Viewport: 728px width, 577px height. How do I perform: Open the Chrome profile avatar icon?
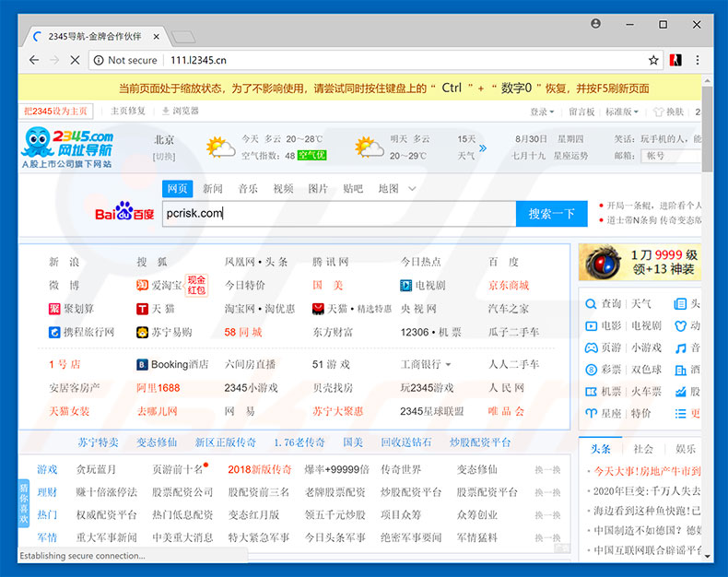(x=595, y=24)
